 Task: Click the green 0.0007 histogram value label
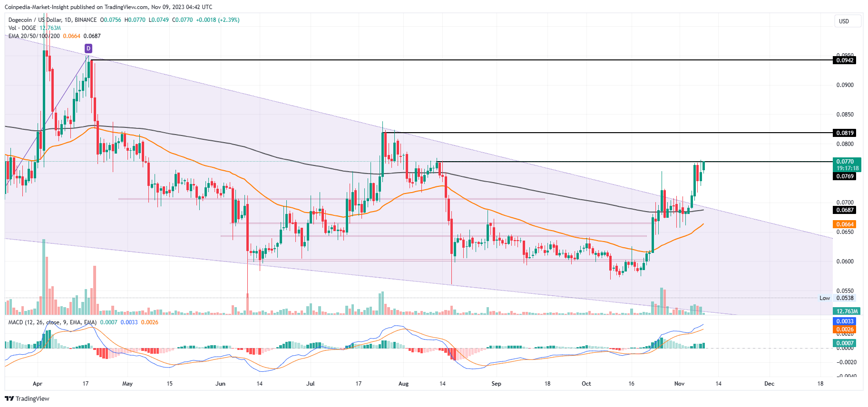click(x=845, y=343)
